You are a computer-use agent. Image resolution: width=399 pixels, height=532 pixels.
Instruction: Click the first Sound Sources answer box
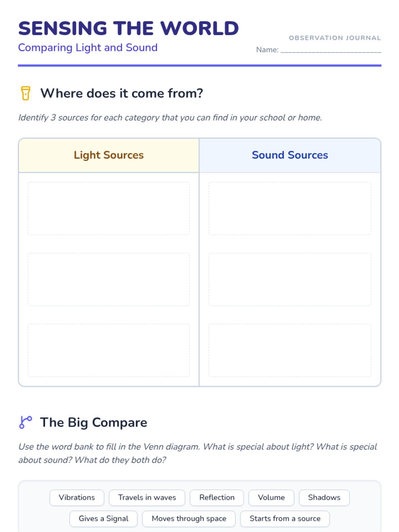290,208
